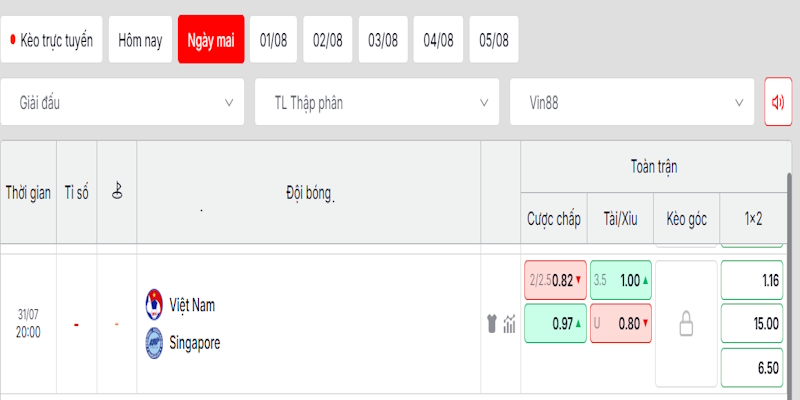Click the Singapore team logo
The image size is (800, 400).
pyautogui.click(x=154, y=343)
